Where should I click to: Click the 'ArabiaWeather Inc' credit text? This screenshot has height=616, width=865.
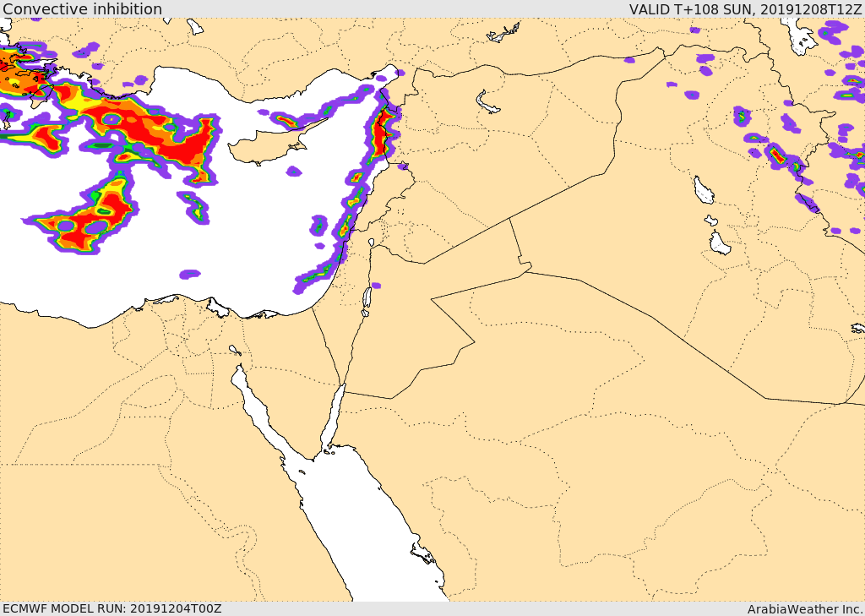point(805,609)
